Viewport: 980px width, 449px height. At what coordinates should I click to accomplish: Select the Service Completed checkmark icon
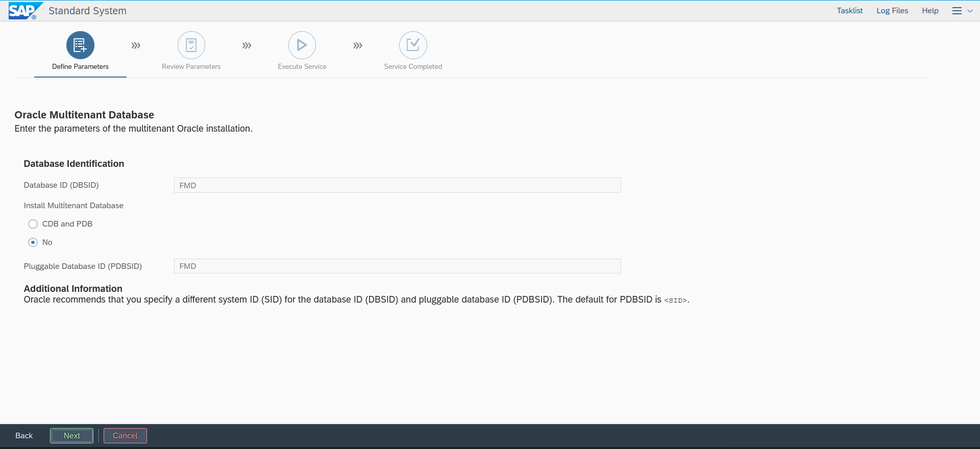pos(413,45)
